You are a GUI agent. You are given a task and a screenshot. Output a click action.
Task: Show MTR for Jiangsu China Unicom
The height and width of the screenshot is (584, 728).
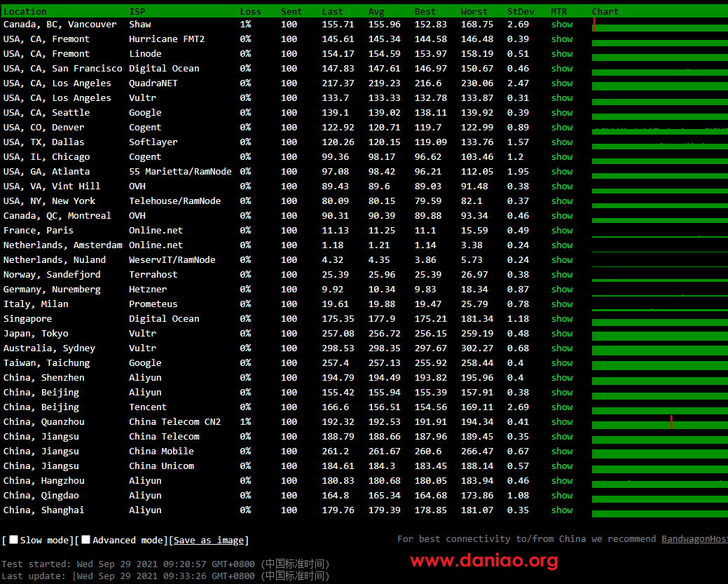click(562, 466)
